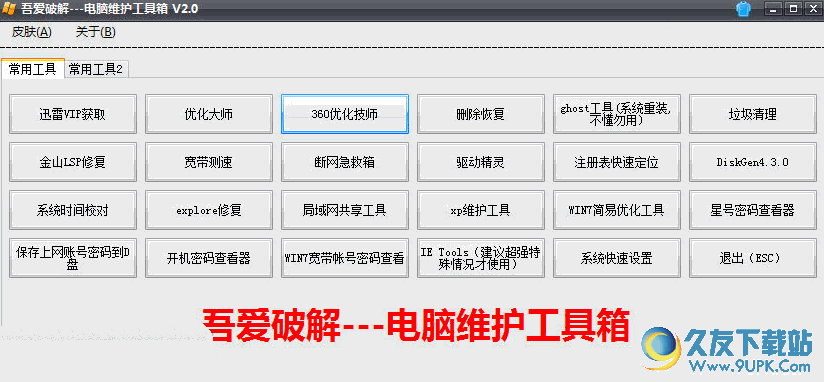This screenshot has height=382, width=824.
Task: Click 注册表快速定位 button
Action: pyautogui.click(x=617, y=162)
